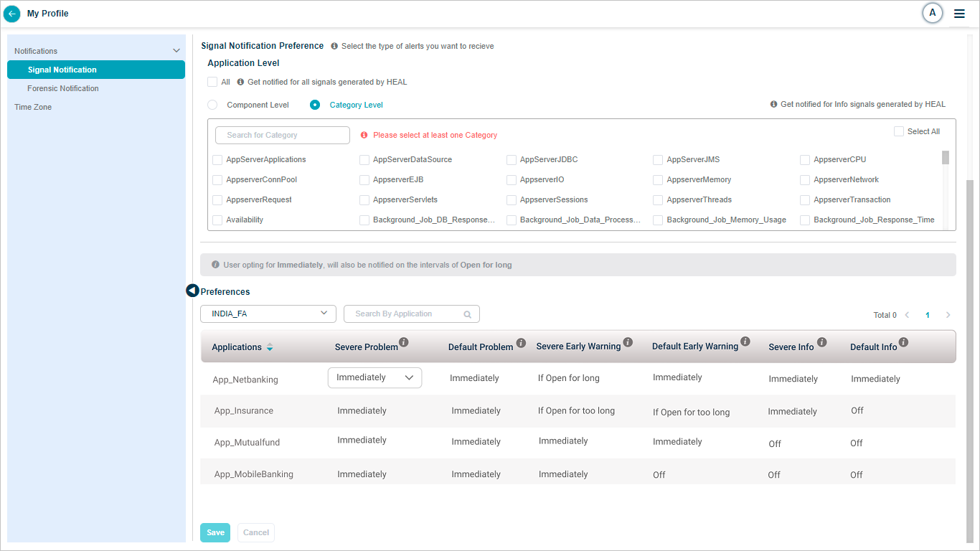Image resolution: width=980 pixels, height=551 pixels.
Task: Open Forensic Notification in the sidebar
Action: tap(63, 88)
